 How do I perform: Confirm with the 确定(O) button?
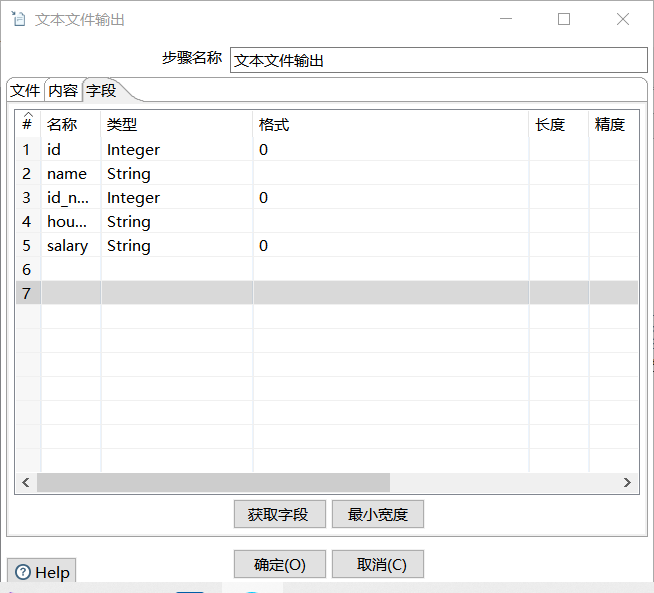(279, 564)
